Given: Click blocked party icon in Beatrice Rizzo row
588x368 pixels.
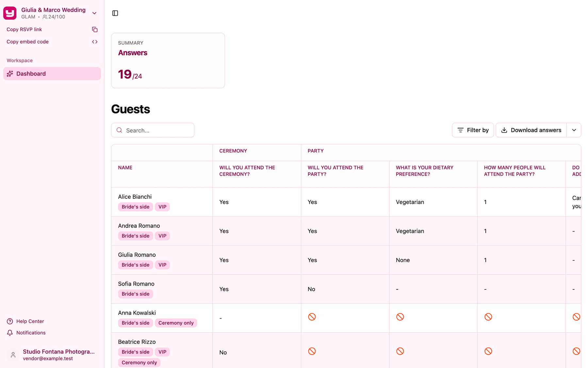Looking at the screenshot, I should coord(312,351).
